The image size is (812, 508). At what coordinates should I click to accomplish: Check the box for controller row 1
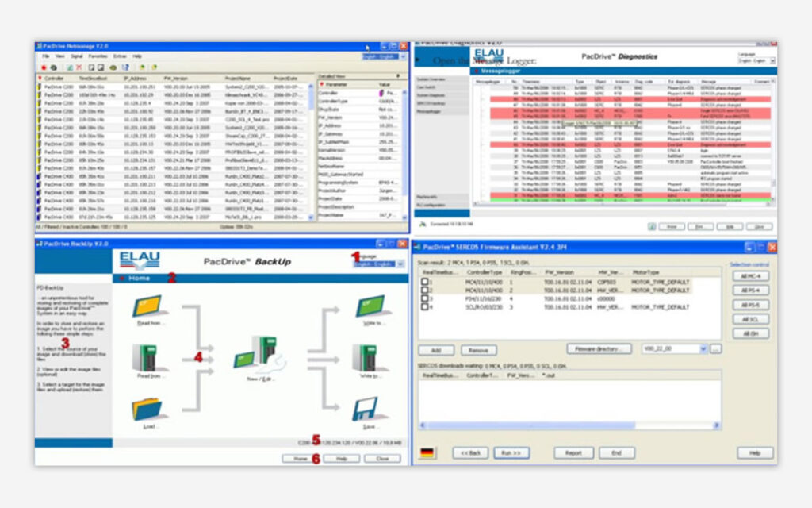click(x=425, y=282)
